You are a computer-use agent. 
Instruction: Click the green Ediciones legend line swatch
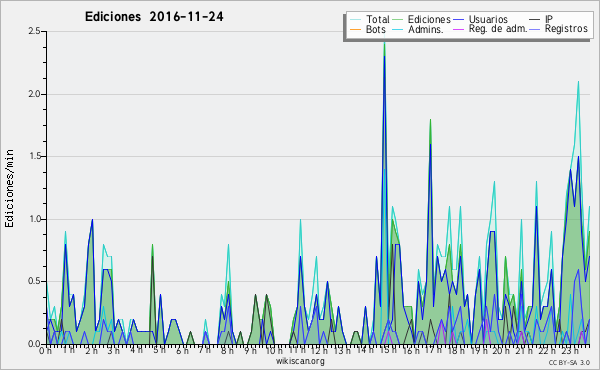click(x=398, y=20)
